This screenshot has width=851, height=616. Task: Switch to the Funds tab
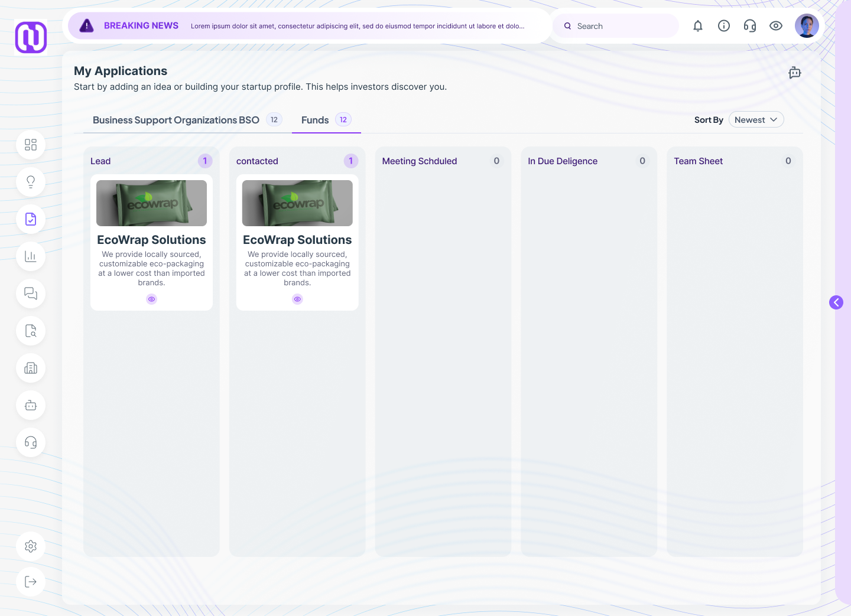(x=315, y=120)
